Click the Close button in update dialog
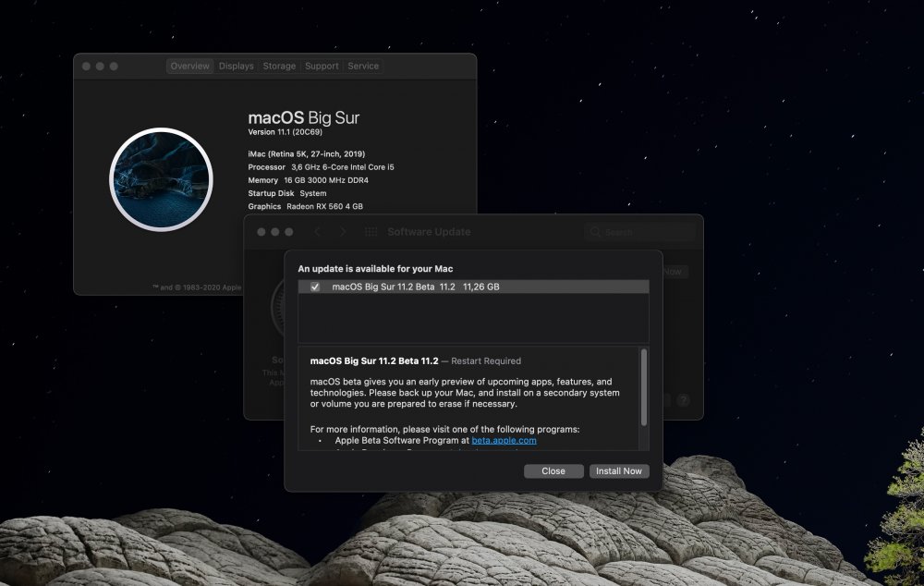The height and width of the screenshot is (586, 924). coord(553,471)
